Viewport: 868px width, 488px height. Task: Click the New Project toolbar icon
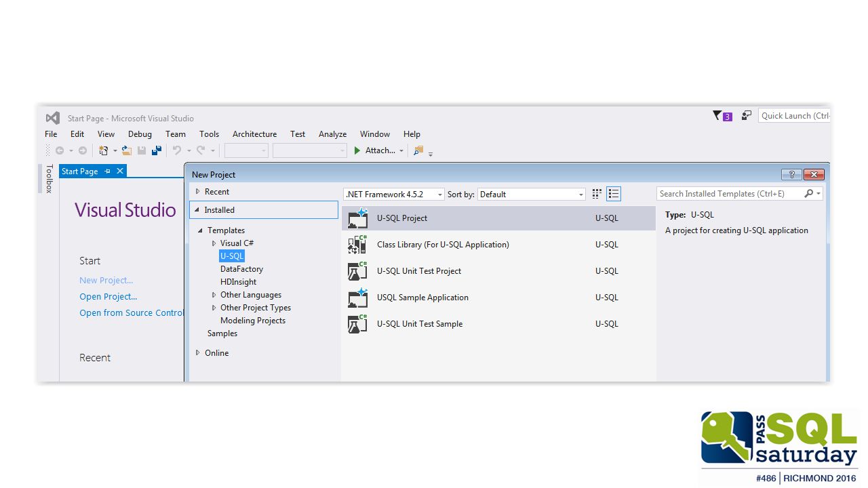(104, 150)
